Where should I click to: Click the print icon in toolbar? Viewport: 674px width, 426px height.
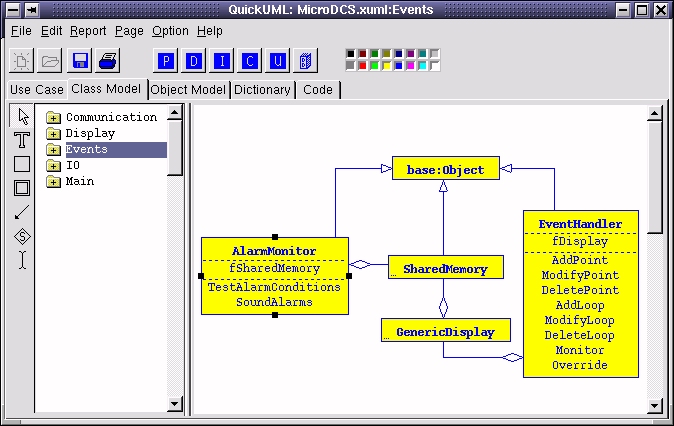[x=109, y=61]
